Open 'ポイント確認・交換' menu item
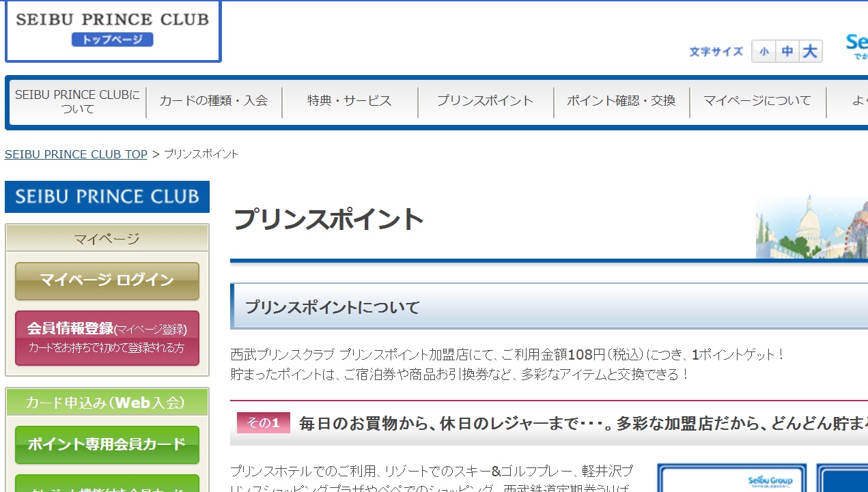The height and width of the screenshot is (492, 868). click(621, 101)
